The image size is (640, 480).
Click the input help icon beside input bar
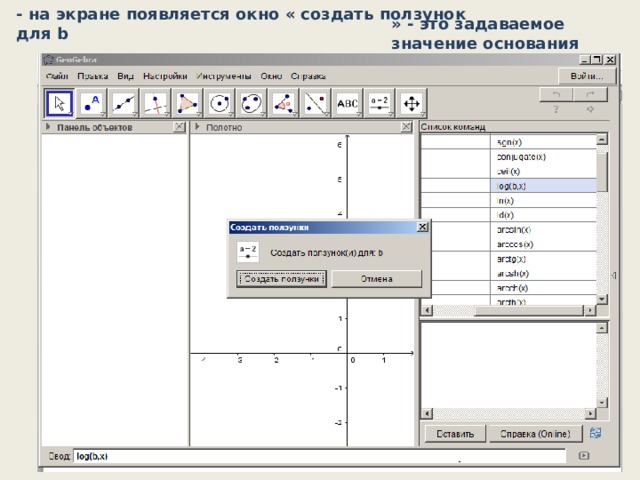coord(584,456)
